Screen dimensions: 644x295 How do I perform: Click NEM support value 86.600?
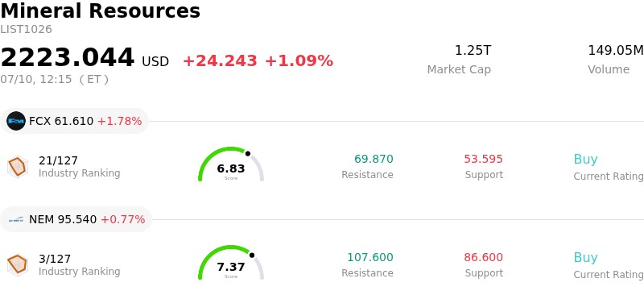pyautogui.click(x=484, y=258)
